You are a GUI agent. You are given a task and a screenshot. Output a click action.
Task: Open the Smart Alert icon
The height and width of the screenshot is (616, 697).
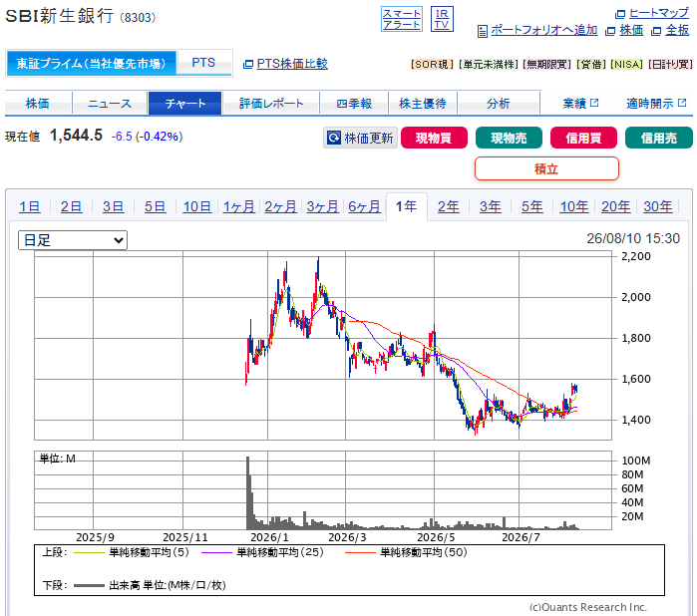coord(402,19)
